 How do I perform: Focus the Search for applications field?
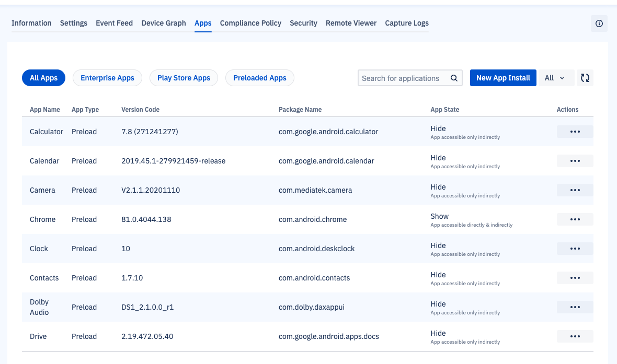(x=410, y=78)
